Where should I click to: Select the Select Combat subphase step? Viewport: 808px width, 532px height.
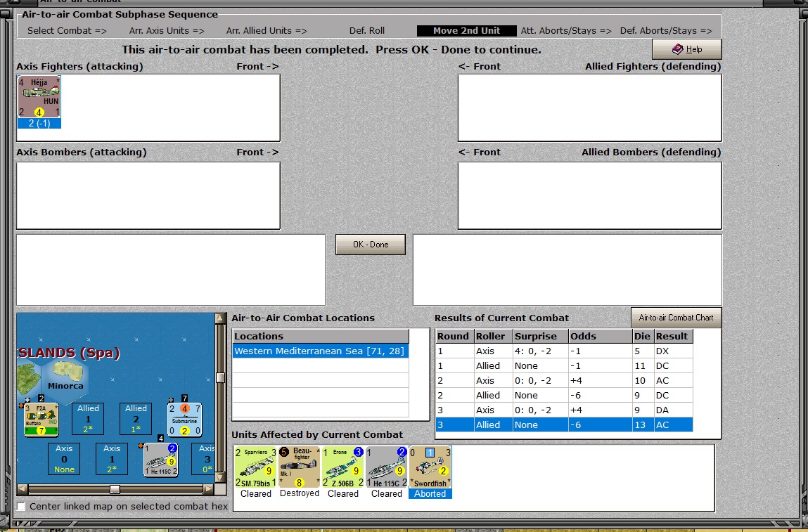click(x=67, y=31)
